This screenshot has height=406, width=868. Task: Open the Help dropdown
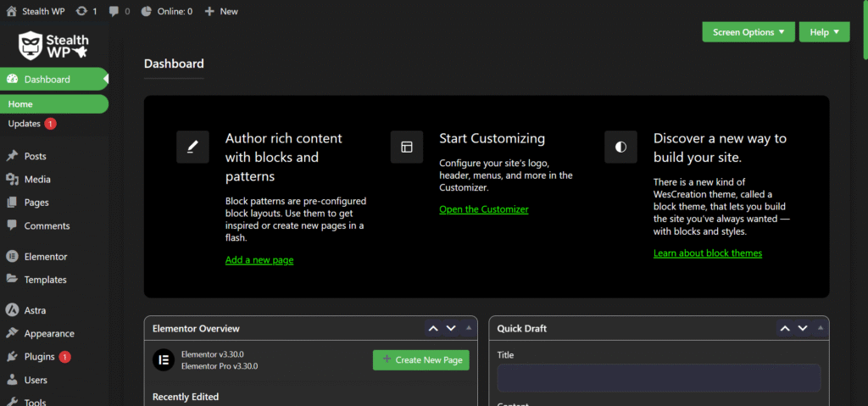(824, 32)
